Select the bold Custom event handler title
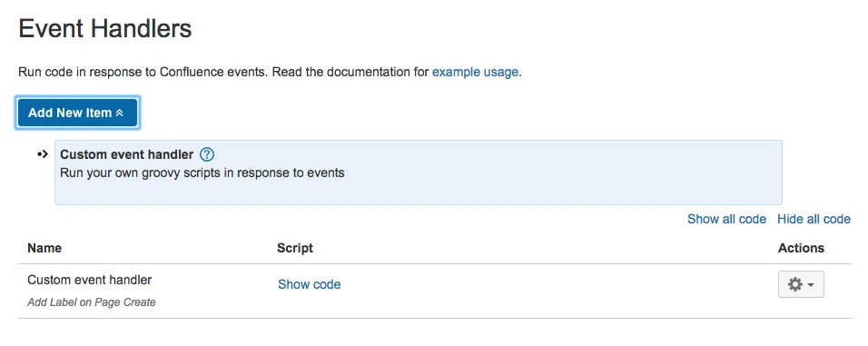 point(127,154)
